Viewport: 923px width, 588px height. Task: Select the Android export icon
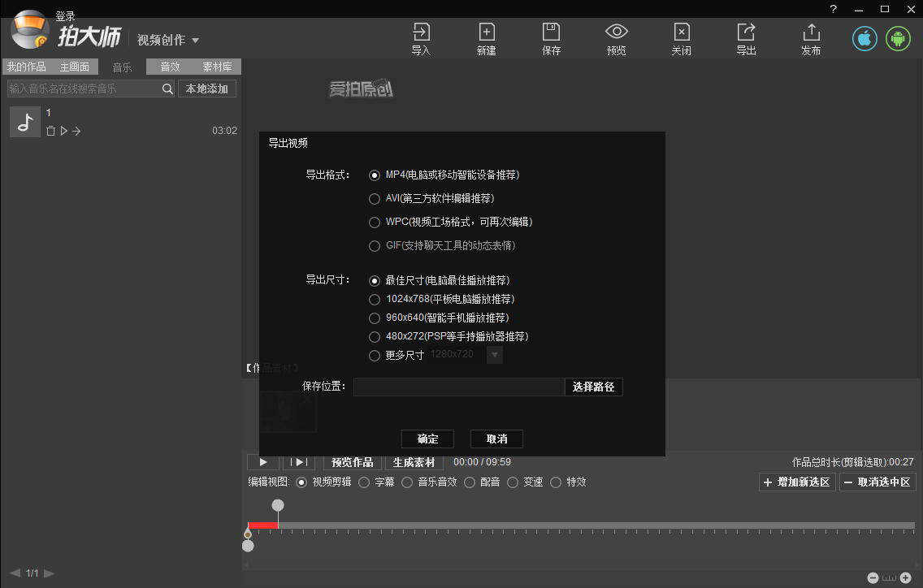tap(898, 38)
